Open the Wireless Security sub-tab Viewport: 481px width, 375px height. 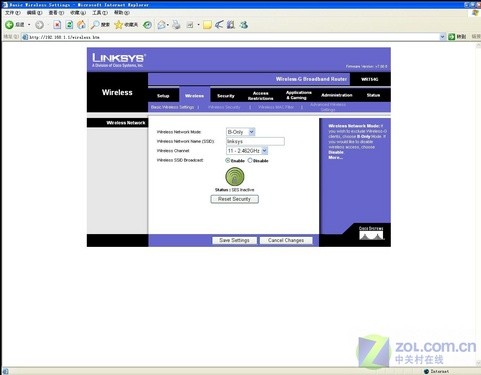pyautogui.click(x=224, y=107)
